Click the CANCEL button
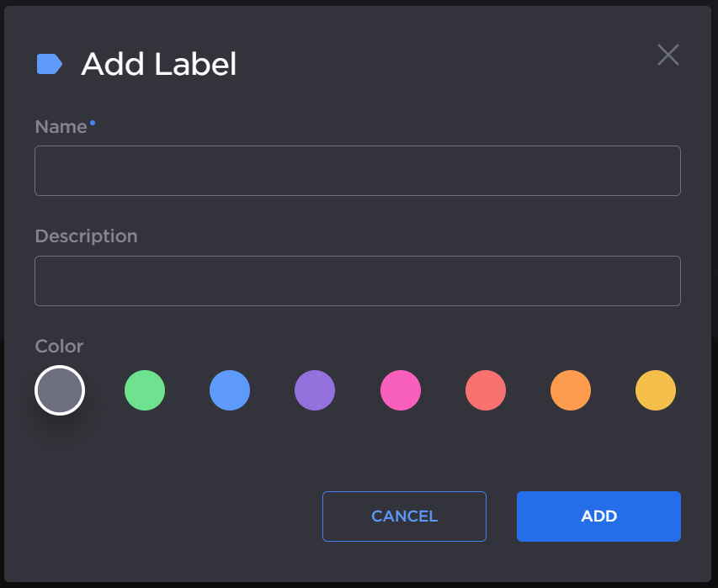Screen dimensions: 718x588 point(404,516)
